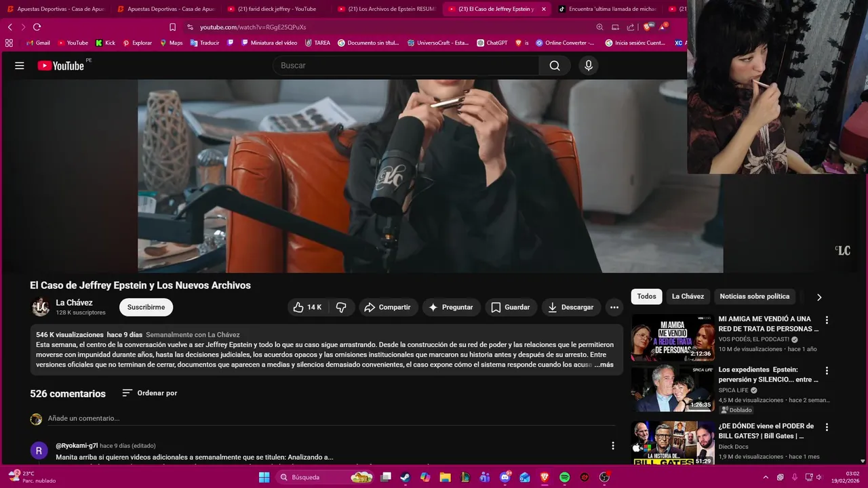868x488 pixels.
Task: Click Dieck Docs channel name
Action: (734, 447)
